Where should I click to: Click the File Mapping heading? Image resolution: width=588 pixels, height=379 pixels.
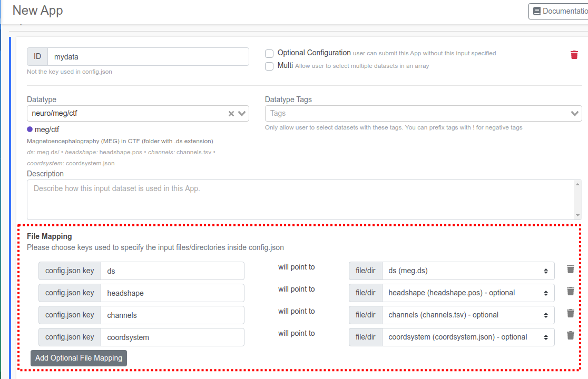(49, 236)
